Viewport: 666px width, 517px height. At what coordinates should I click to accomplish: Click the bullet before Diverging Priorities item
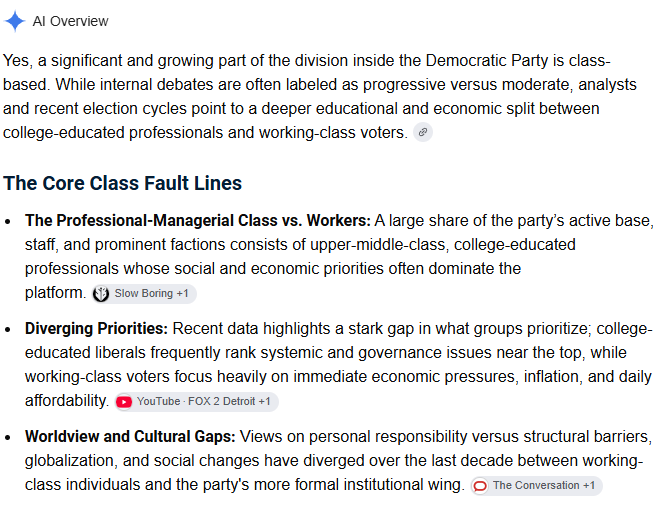click(x=8, y=330)
